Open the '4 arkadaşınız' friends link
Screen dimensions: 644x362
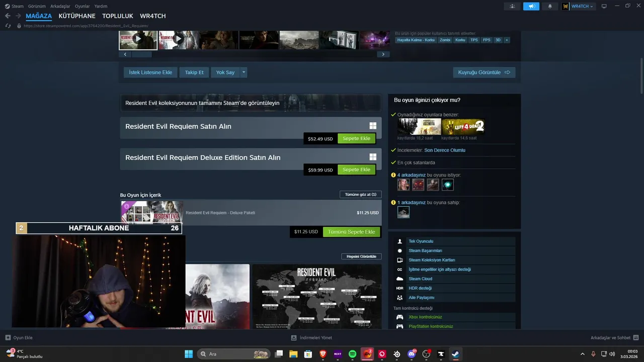pyautogui.click(x=412, y=175)
